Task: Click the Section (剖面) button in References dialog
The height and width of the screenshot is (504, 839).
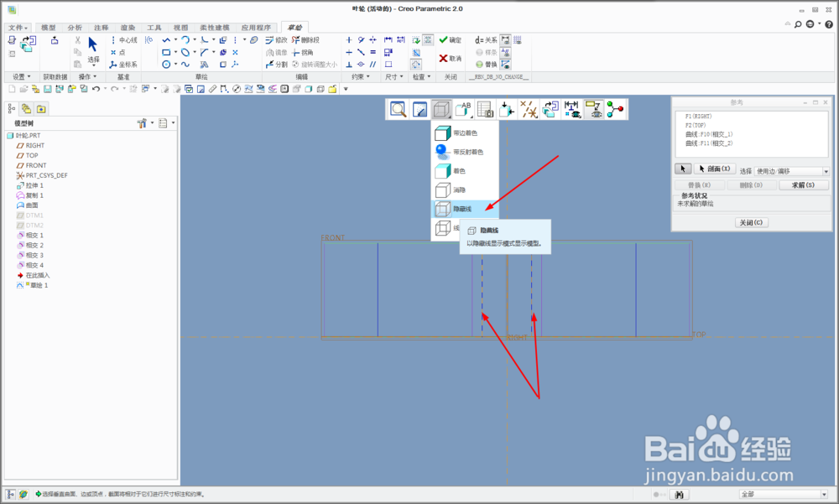Action: (714, 169)
